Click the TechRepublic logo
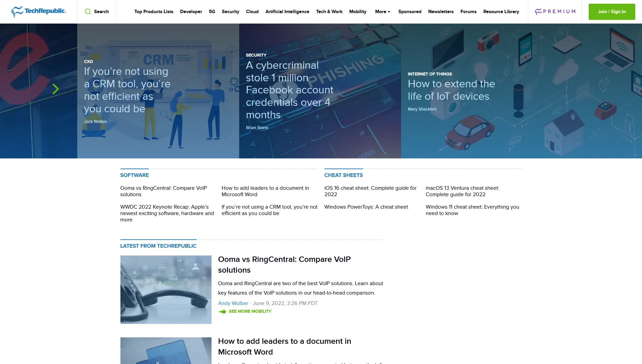 pos(38,11)
